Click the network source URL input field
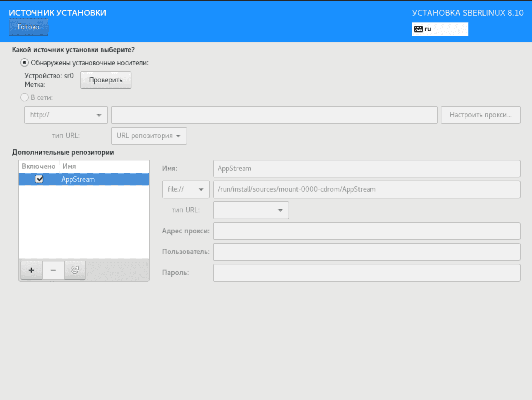Image resolution: width=532 pixels, height=400 pixels. coord(274,115)
